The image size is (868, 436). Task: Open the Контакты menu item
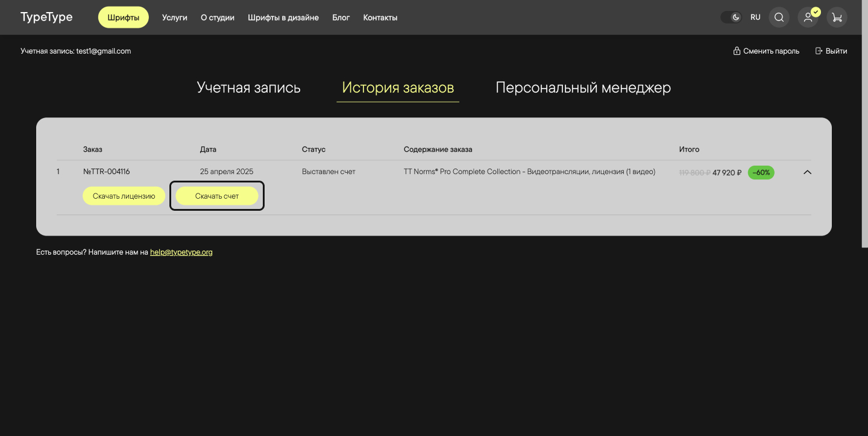click(x=380, y=17)
